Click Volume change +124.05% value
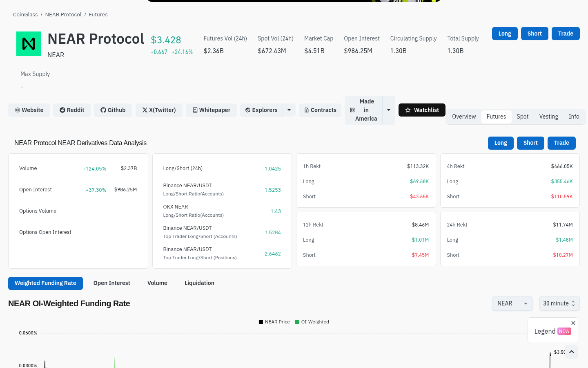Viewport: 588px width, 368px height. (x=94, y=169)
